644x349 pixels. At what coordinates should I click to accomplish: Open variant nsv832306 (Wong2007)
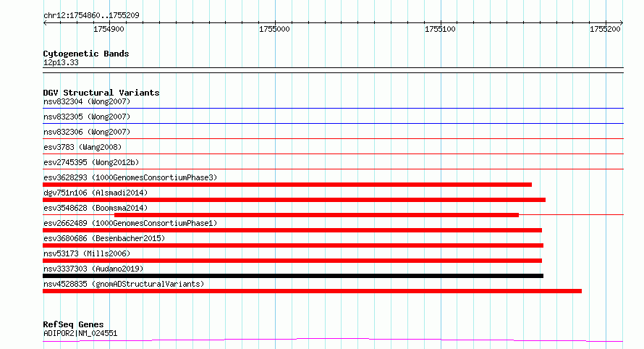(87, 132)
